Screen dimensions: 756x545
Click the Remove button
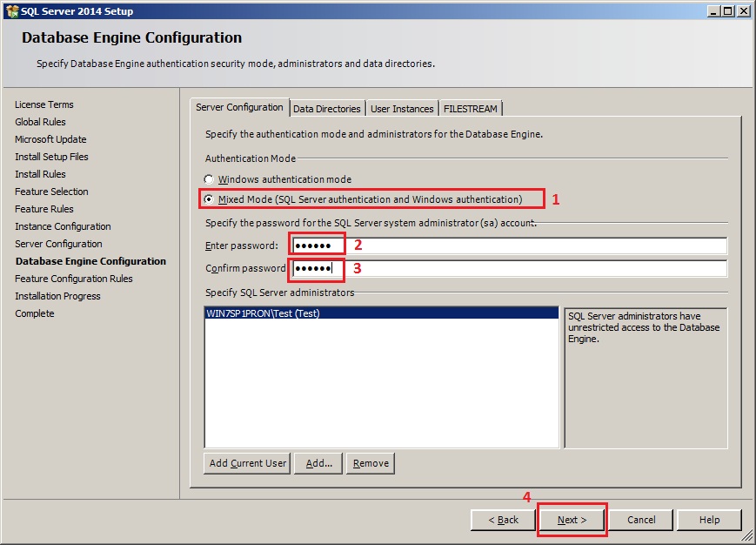(x=371, y=463)
